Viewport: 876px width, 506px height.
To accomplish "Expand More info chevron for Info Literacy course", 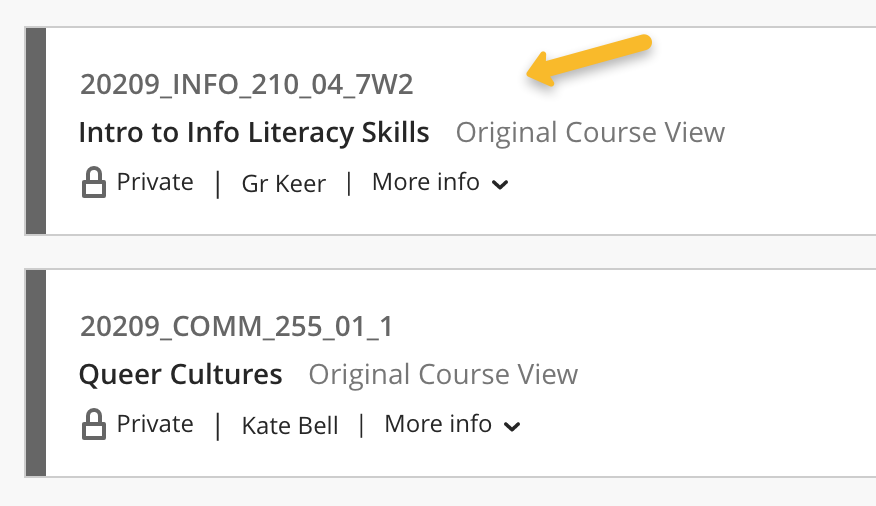I will pos(500,185).
